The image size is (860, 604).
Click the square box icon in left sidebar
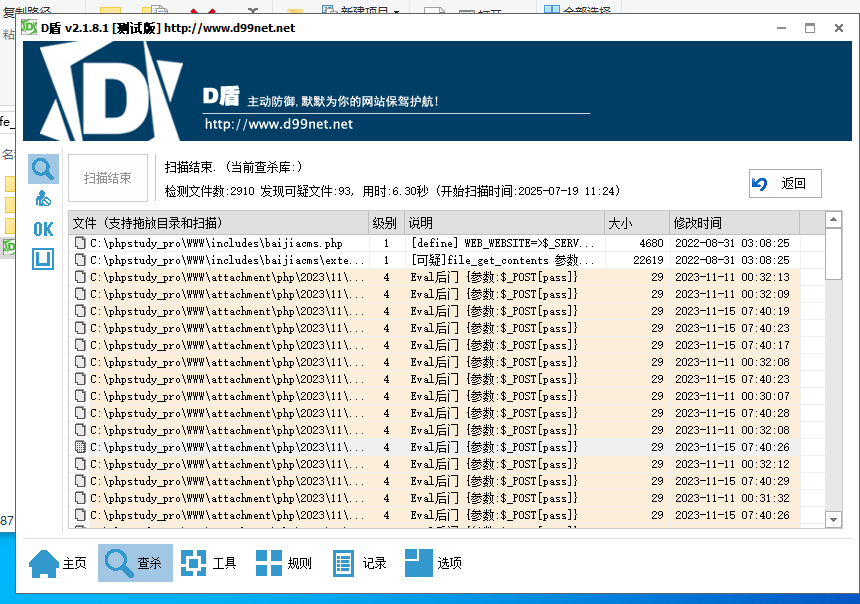[x=43, y=259]
